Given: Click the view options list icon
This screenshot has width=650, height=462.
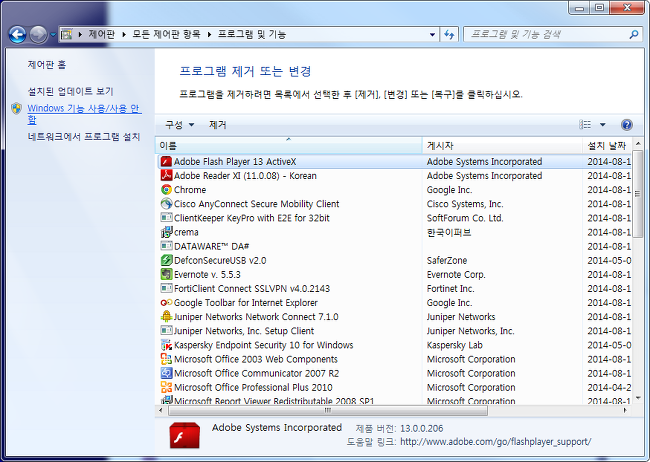Looking at the screenshot, I should (x=585, y=124).
